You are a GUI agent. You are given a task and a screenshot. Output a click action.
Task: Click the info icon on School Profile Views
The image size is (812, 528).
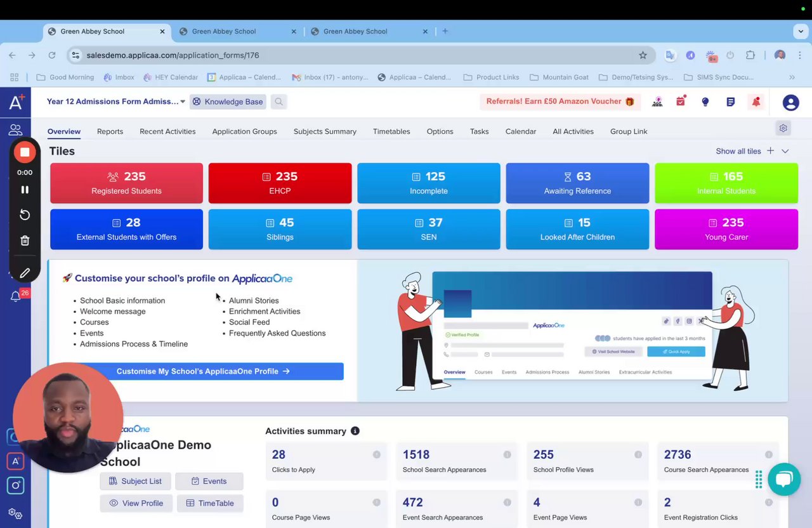[x=638, y=454]
